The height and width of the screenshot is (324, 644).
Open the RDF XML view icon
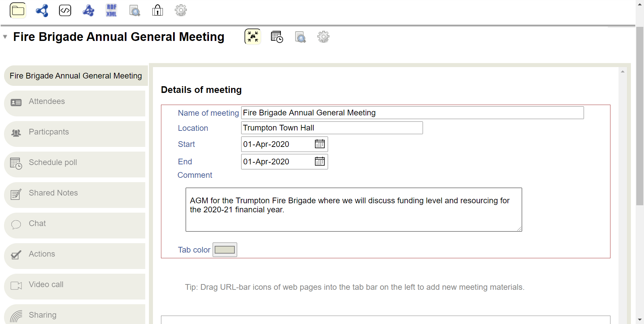[111, 10]
